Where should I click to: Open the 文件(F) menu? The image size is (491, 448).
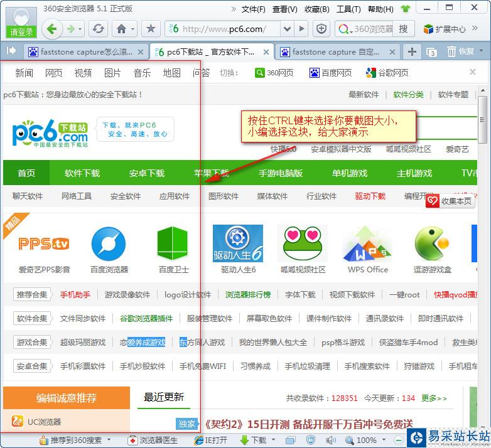coord(253,9)
